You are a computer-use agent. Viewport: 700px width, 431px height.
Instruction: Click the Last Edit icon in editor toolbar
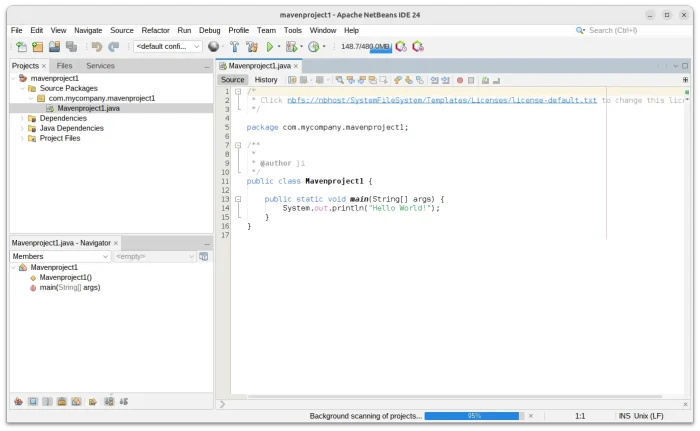292,80
